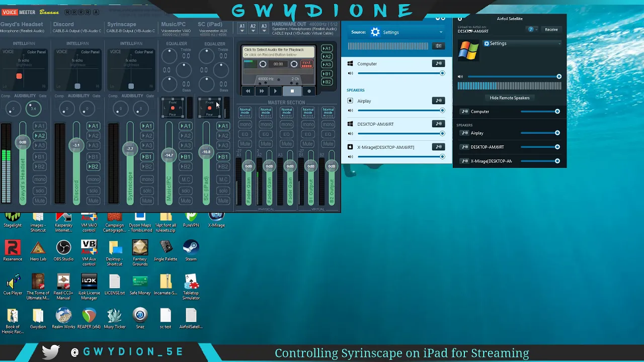This screenshot has height=362, width=644.
Task: Click the cassette record button
Action: coord(309,91)
